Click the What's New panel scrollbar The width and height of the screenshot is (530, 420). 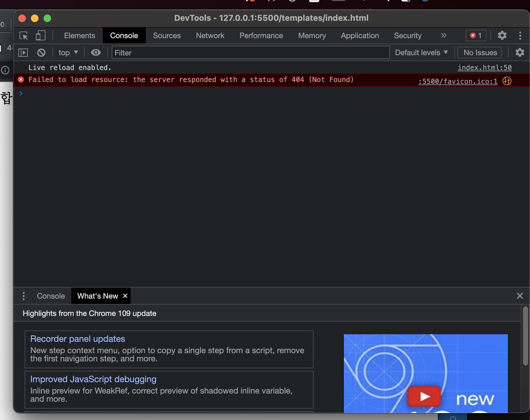pos(525,336)
